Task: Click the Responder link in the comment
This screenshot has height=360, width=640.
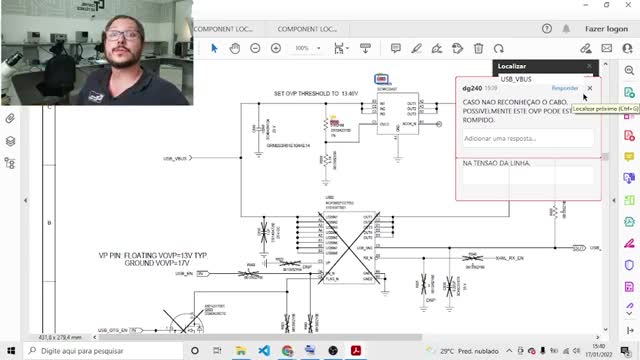Action: pyautogui.click(x=565, y=88)
